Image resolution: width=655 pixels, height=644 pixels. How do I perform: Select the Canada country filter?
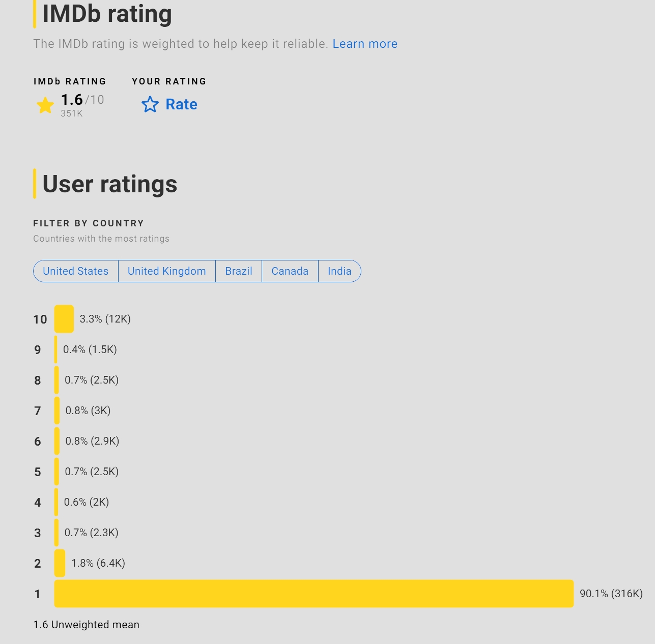(290, 271)
